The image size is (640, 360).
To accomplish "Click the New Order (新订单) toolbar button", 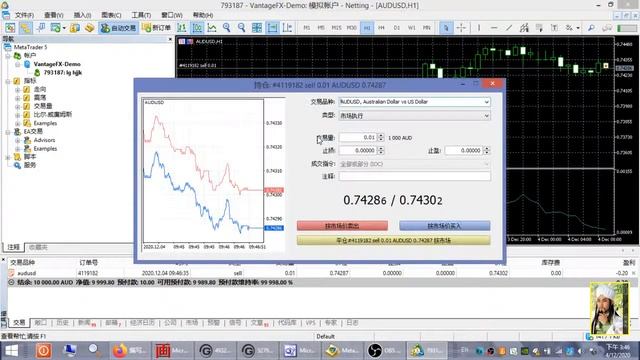I will point(157,28).
